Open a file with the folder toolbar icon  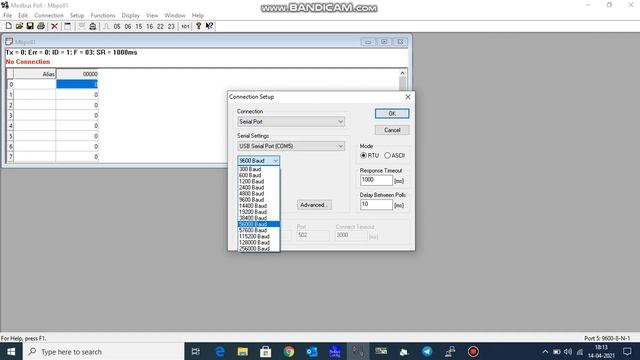click(x=19, y=26)
